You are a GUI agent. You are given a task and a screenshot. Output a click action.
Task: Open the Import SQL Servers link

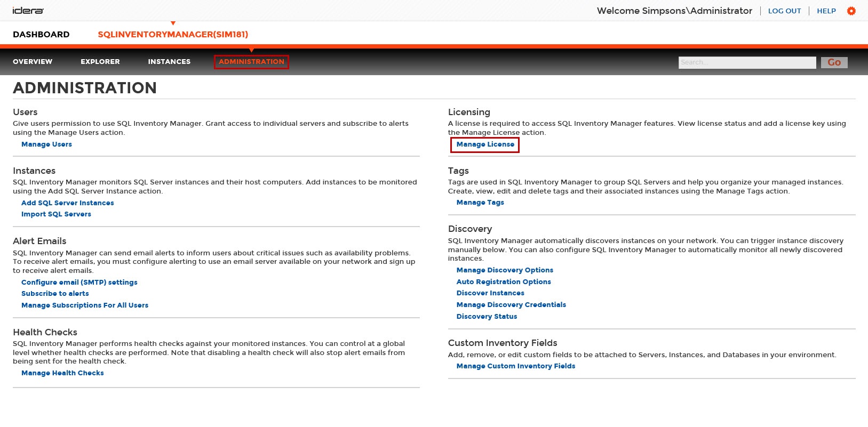point(56,214)
